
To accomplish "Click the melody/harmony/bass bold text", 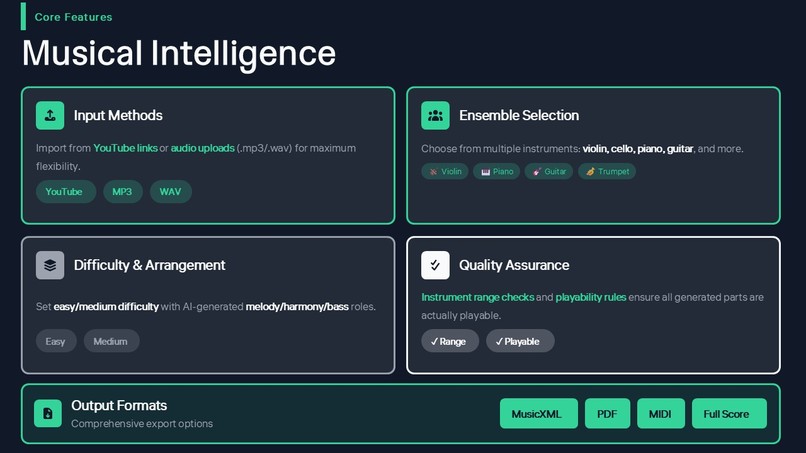I will [x=297, y=306].
